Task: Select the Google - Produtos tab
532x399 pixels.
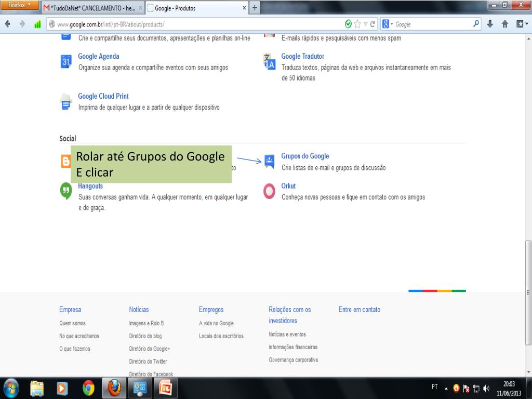Action: pos(197,8)
